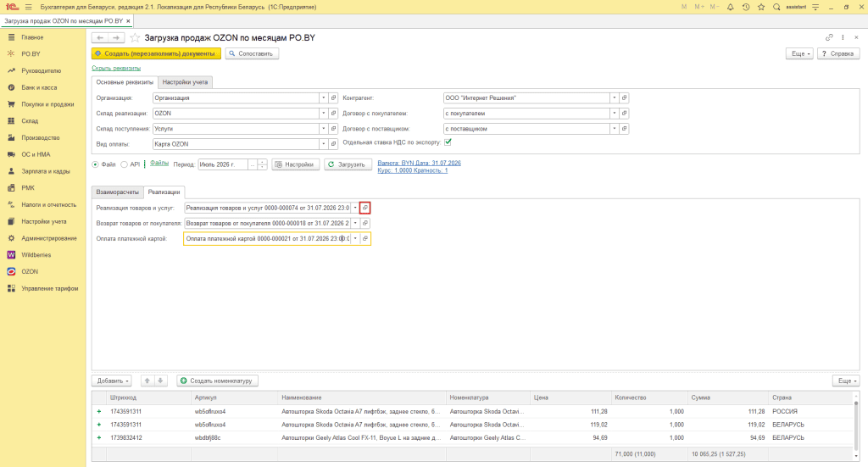Click the Настройки button near period
This screenshot has height=467, width=868.
pos(296,164)
